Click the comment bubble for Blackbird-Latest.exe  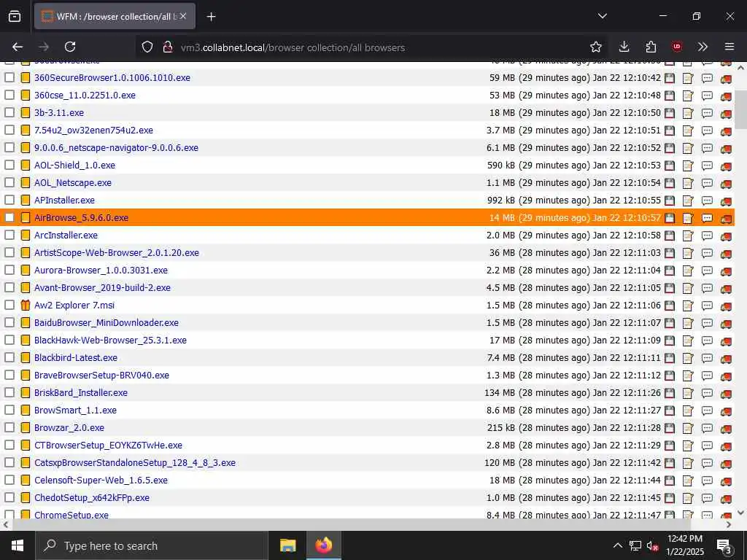click(x=707, y=358)
